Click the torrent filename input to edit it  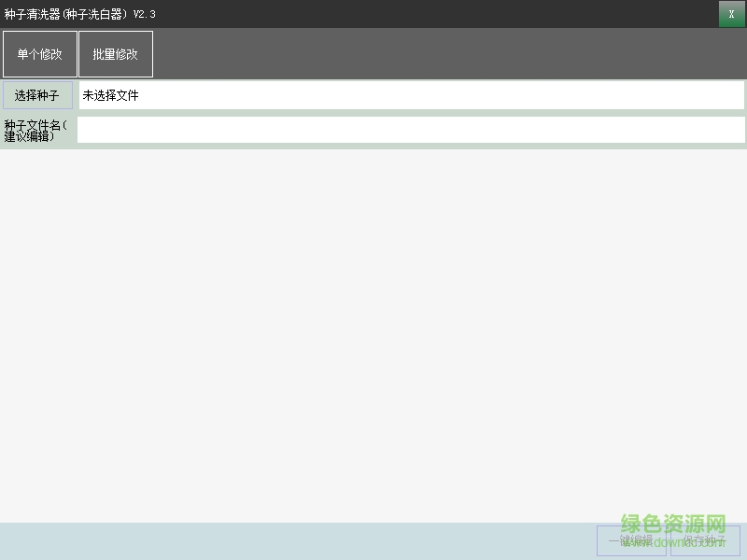[373, 130]
